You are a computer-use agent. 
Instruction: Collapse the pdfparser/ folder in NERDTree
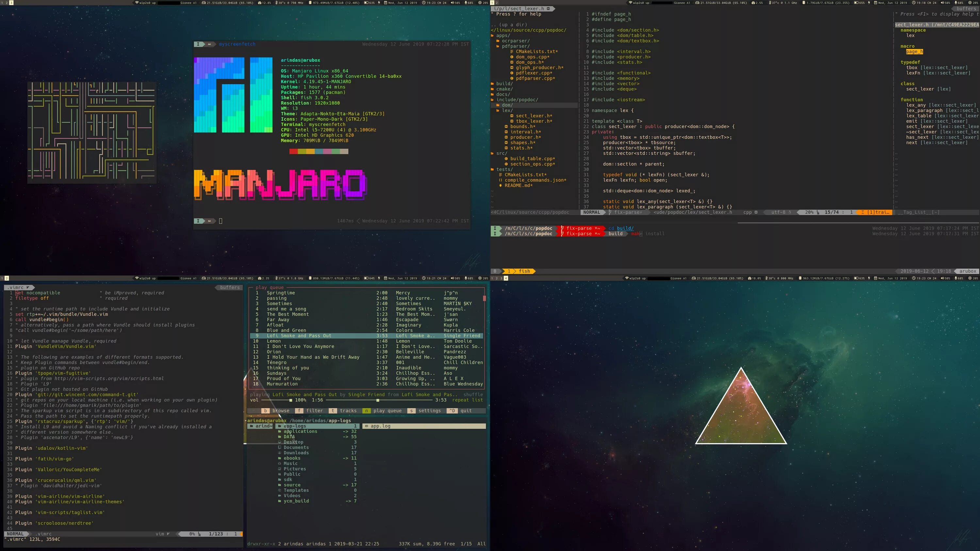[x=498, y=46]
